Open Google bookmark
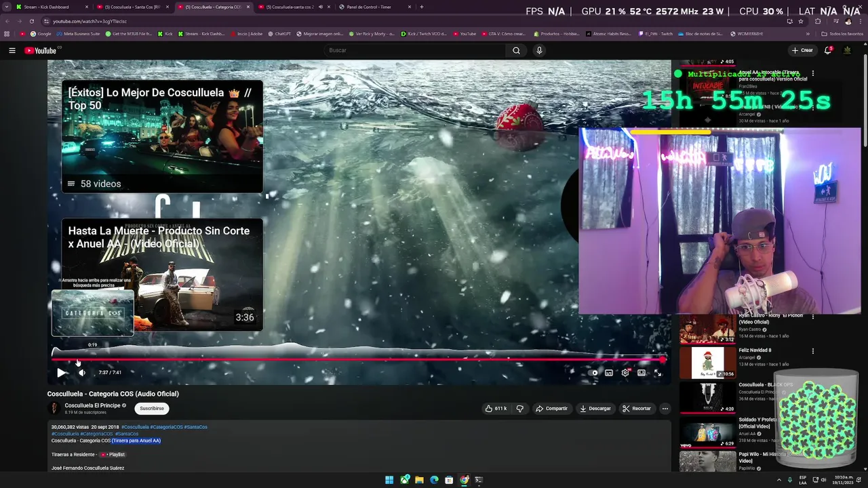 [x=41, y=33]
